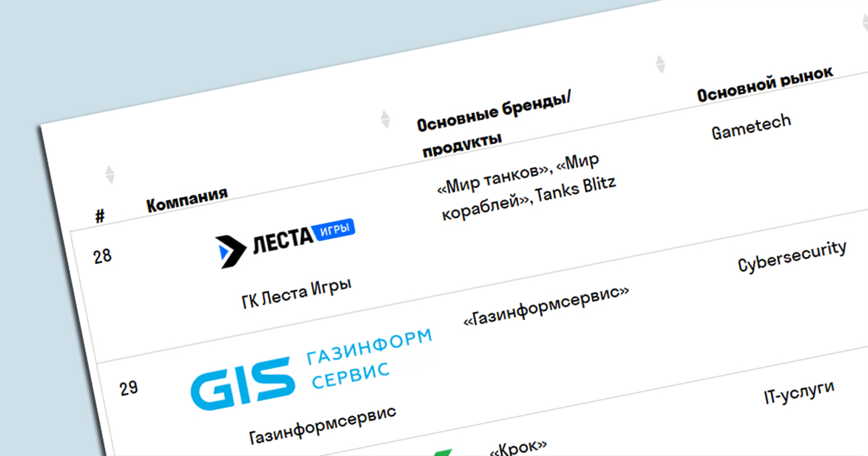
Task: Click row number 28
Action: [103, 256]
